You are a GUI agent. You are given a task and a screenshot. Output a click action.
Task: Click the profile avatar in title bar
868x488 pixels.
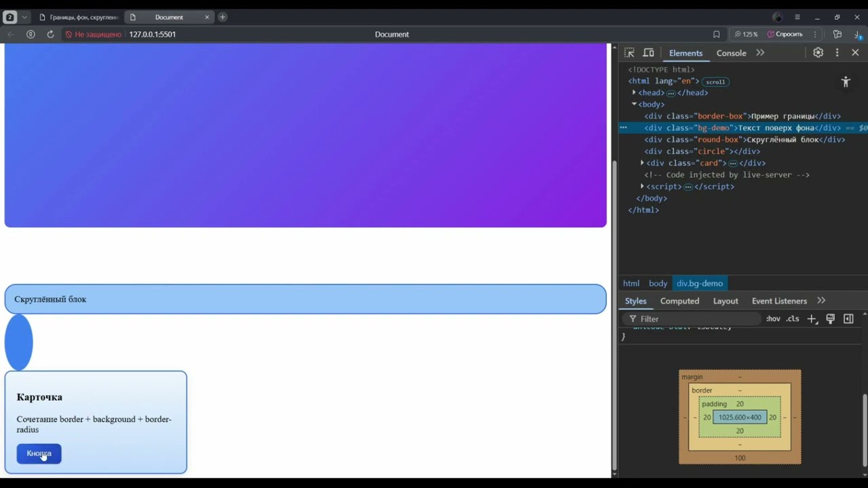tap(778, 17)
